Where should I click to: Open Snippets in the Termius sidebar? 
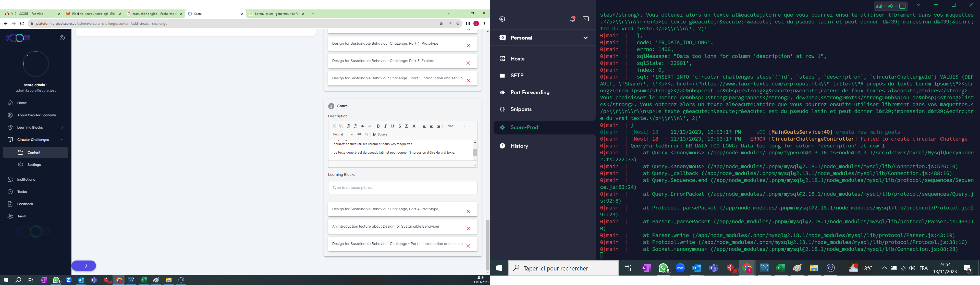tap(521, 110)
